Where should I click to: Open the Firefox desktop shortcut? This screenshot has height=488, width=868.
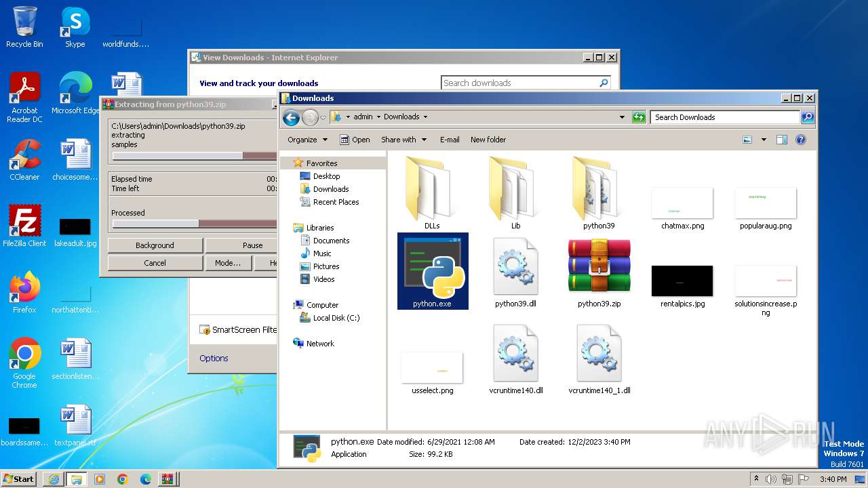[25, 293]
